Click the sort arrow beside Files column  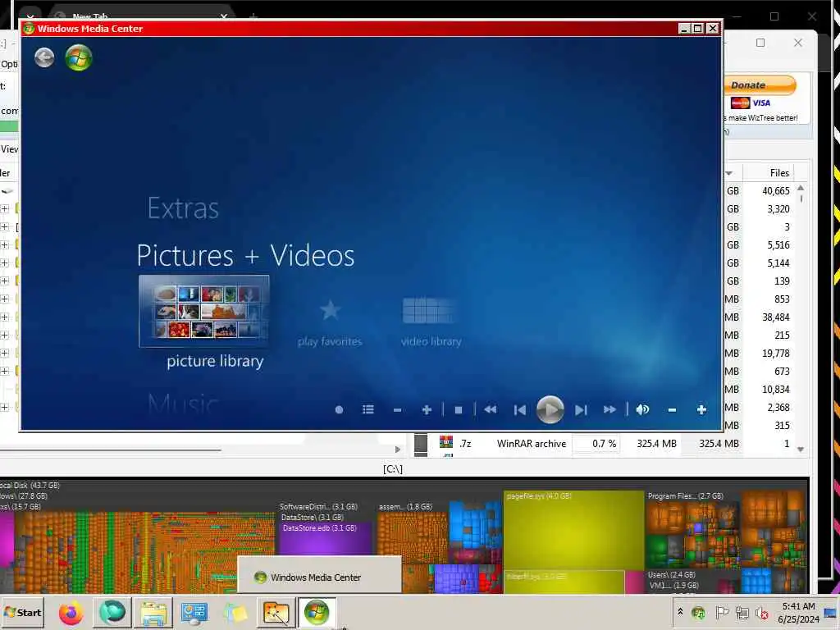[x=729, y=173]
